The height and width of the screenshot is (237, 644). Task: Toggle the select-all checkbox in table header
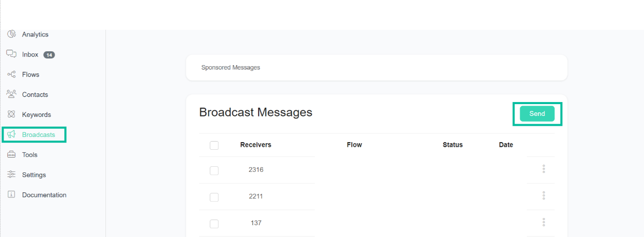[214, 145]
